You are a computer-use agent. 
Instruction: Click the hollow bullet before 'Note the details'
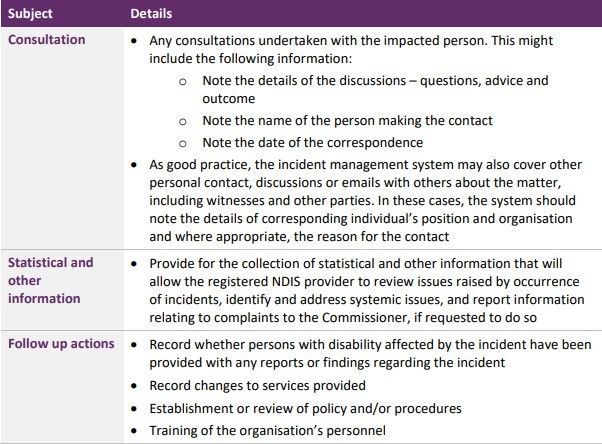click(183, 81)
